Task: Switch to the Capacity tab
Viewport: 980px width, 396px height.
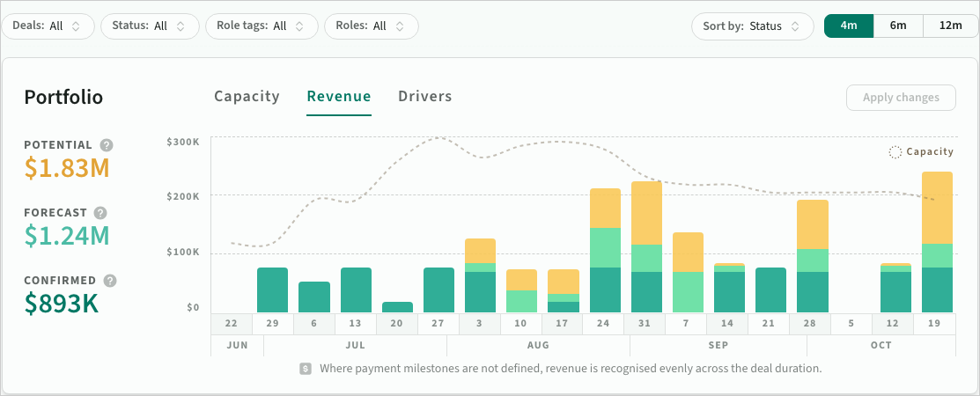Action: pyautogui.click(x=247, y=96)
